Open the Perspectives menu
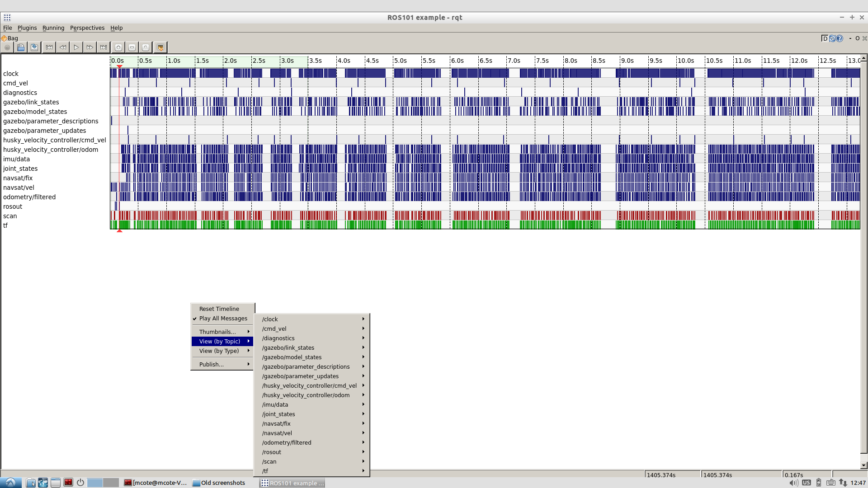The height and width of the screenshot is (488, 868). click(87, 28)
